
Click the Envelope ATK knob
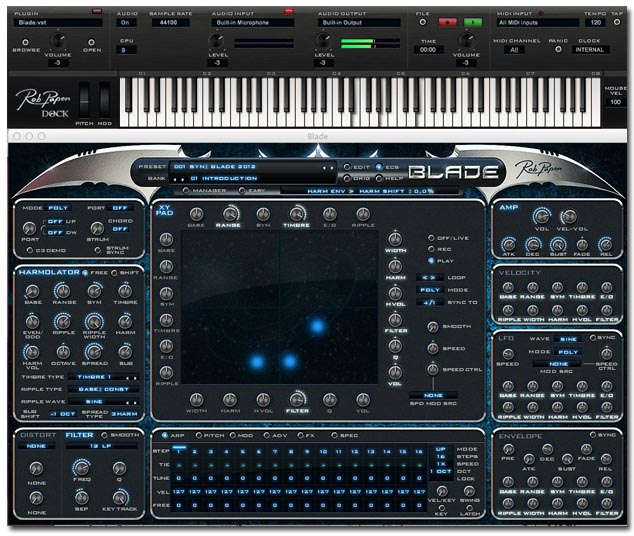(528, 459)
